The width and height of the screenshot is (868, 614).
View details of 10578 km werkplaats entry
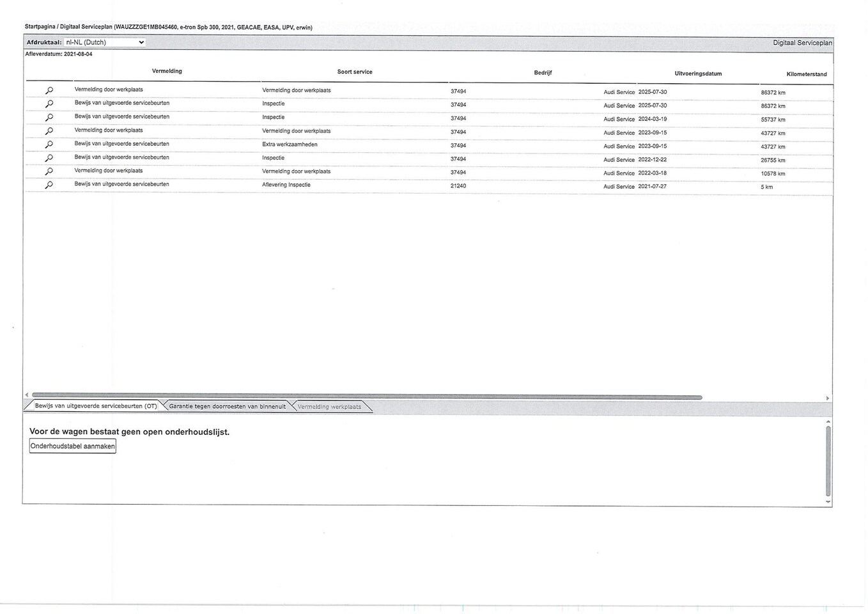(49, 171)
